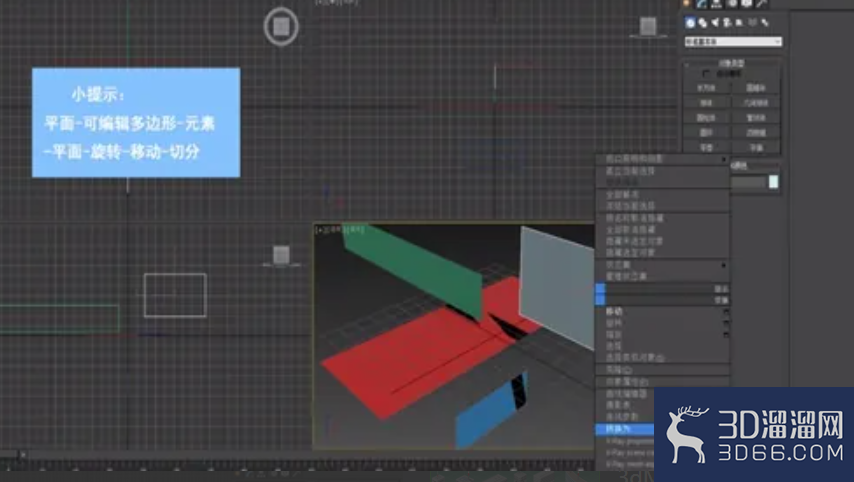The image size is (854, 482).
Task: Expand the 视口照明和阴影 submenu
Action: point(662,158)
